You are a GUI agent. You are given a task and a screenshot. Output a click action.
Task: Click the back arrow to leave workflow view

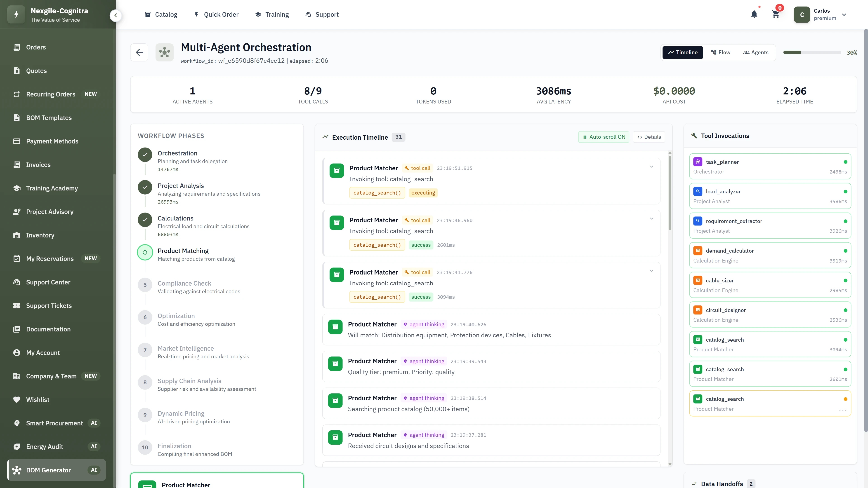click(x=139, y=52)
